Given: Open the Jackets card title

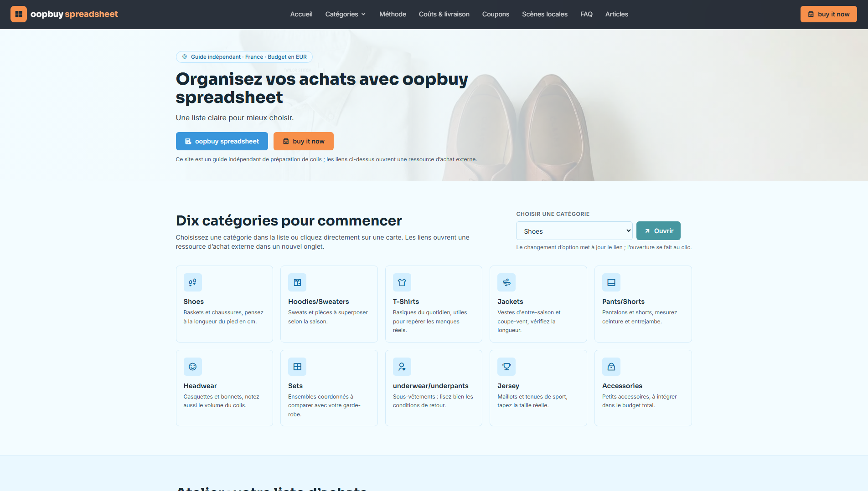Looking at the screenshot, I should click(x=510, y=302).
